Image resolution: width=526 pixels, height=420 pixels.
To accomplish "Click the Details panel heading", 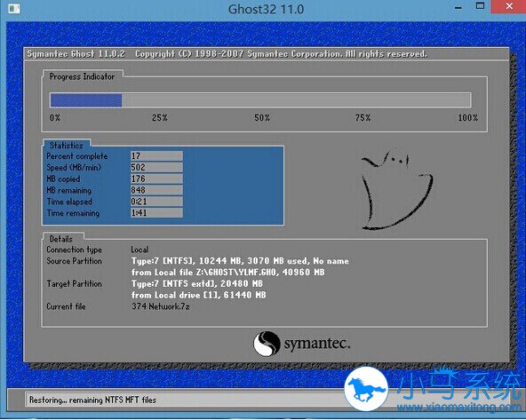I will coord(61,239).
